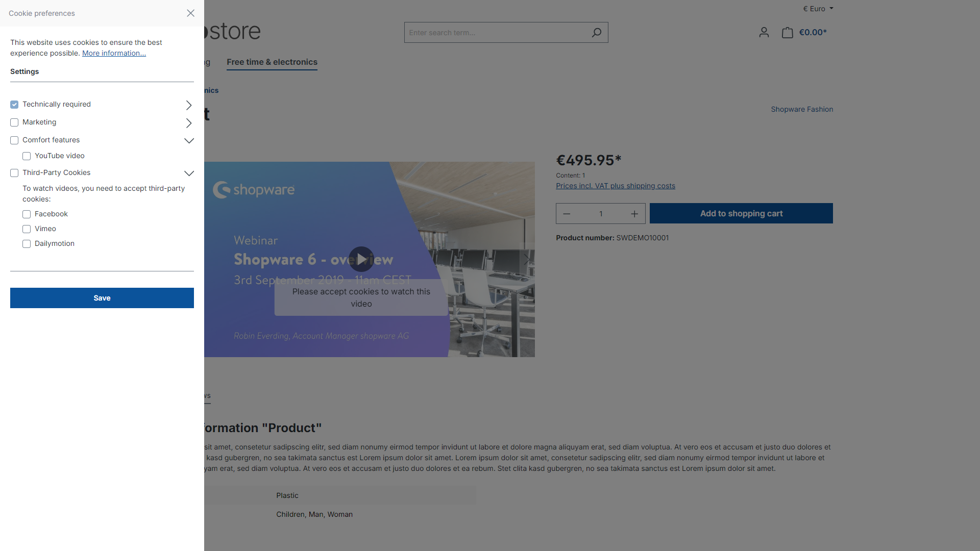Click the 'Please accept cookies' video notice
The height and width of the screenshot is (551, 980).
361,297
